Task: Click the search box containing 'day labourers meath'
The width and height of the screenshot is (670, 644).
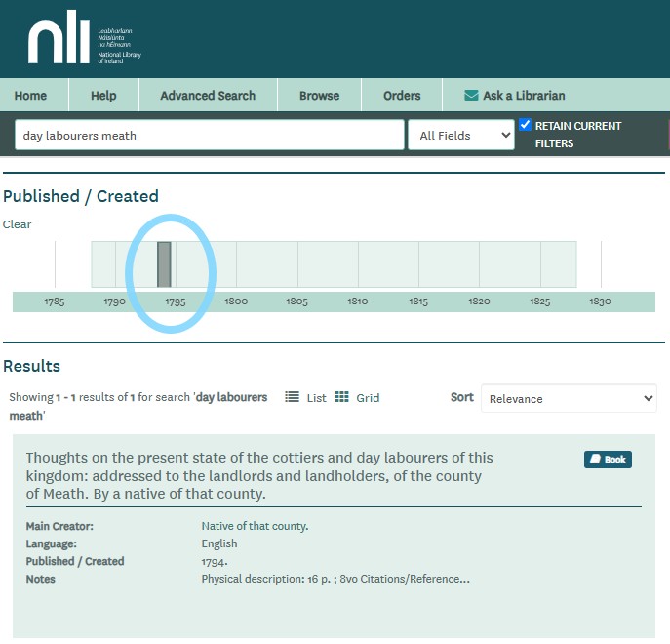Action: pyautogui.click(x=210, y=136)
